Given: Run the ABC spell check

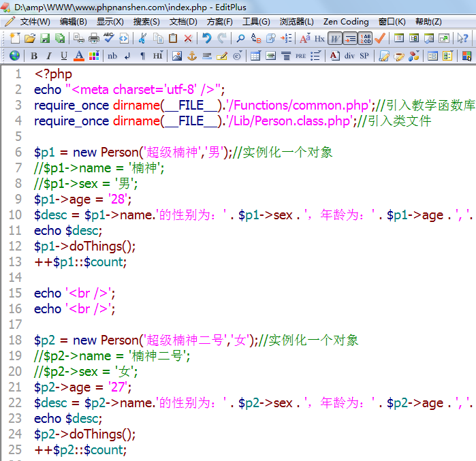Looking at the screenshot, I should (x=109, y=38).
